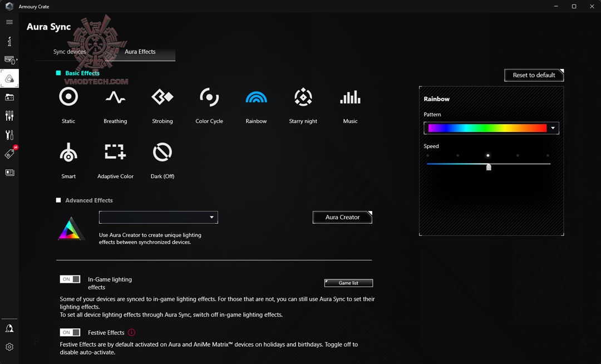
Task: Click the Armoury Crate title bar logo
Action: point(9,6)
